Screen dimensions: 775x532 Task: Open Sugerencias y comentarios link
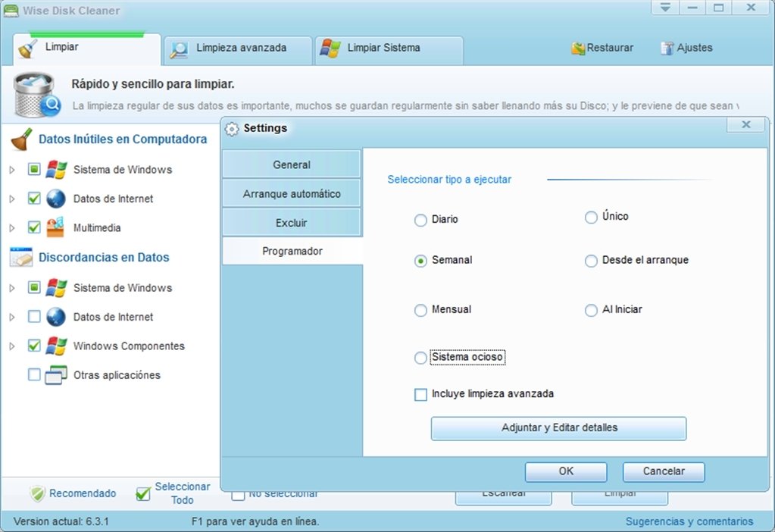pos(689,521)
